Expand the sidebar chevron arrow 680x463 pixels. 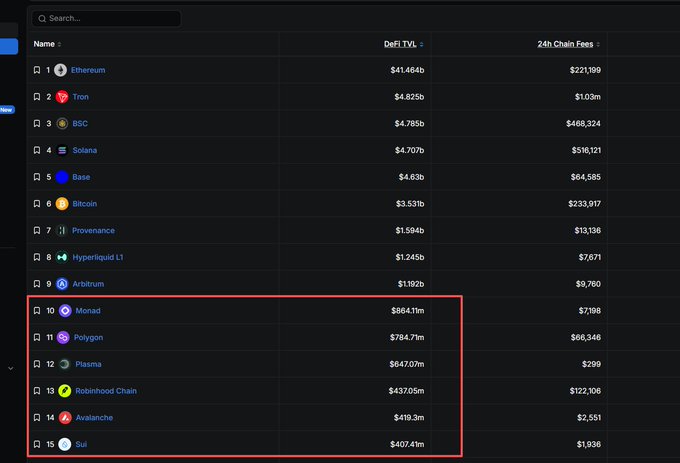pyautogui.click(x=10, y=368)
